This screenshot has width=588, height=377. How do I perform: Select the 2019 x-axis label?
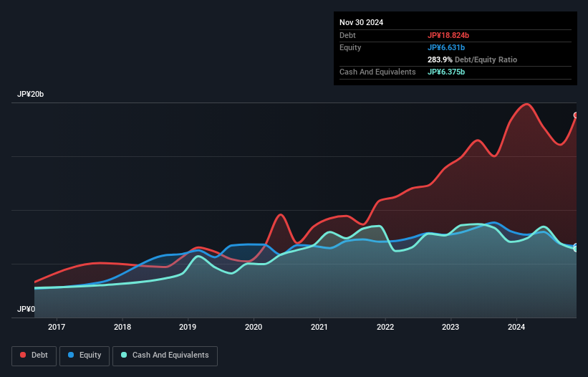coord(188,327)
